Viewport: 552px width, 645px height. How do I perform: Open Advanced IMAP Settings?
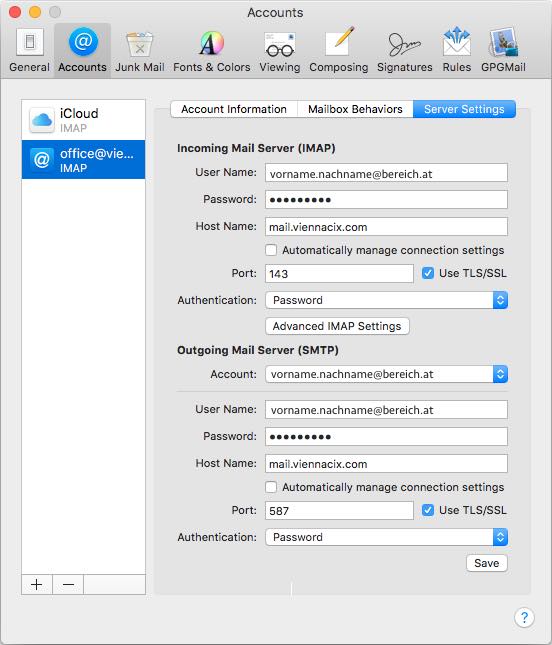coord(337,326)
